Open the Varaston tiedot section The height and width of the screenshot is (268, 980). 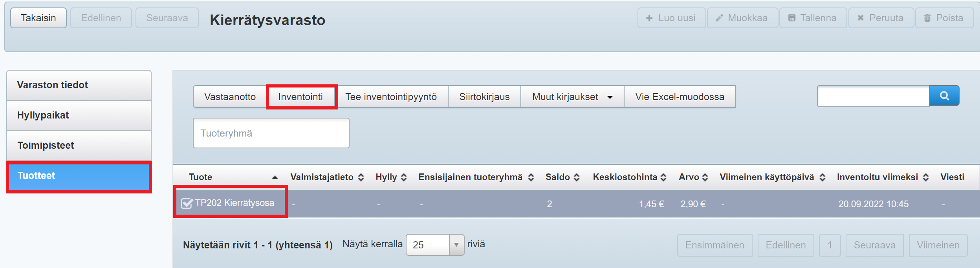(x=79, y=85)
